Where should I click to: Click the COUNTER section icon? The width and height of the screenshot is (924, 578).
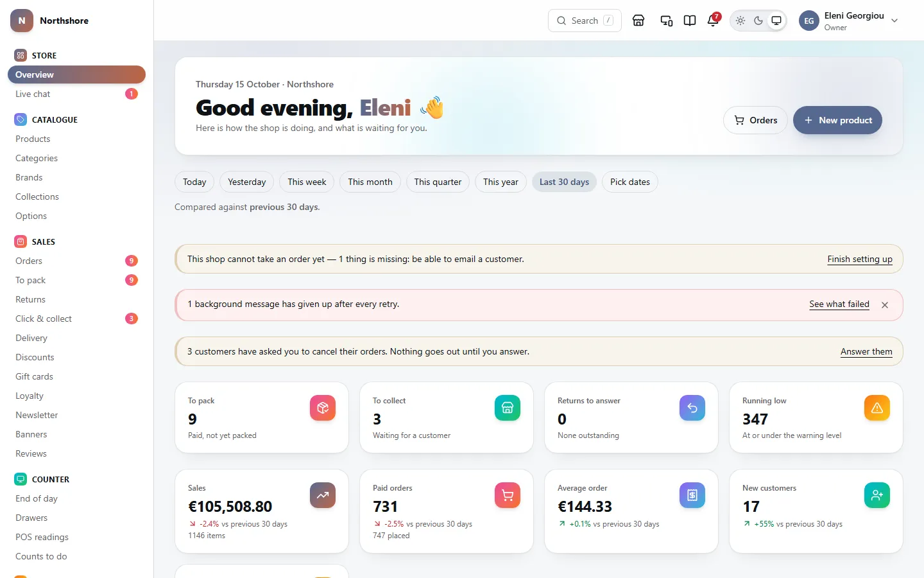(x=21, y=479)
